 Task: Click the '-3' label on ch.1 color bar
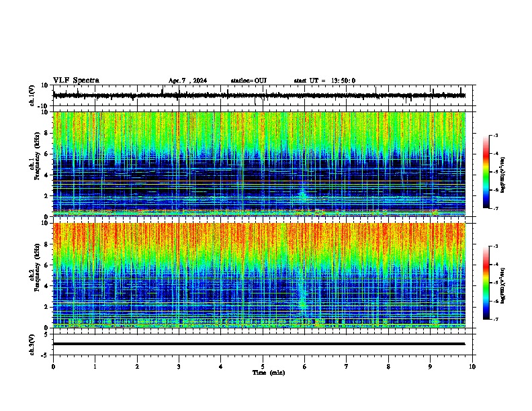495,135
